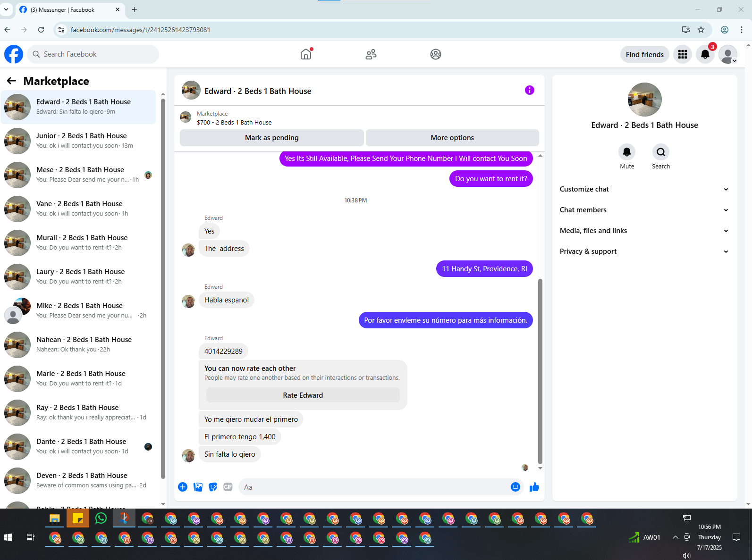Open the emoji picker in message box
This screenshot has height=560, width=752.
pyautogui.click(x=515, y=487)
